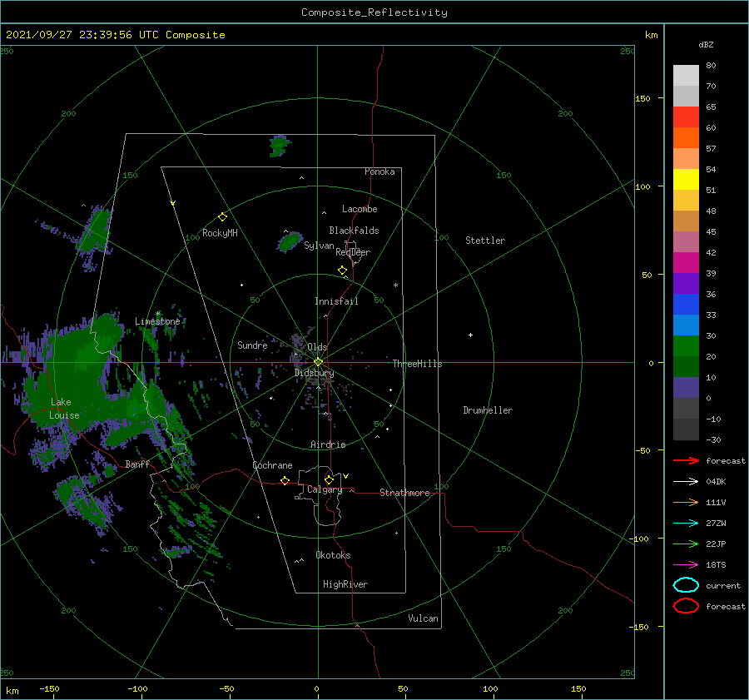This screenshot has width=749, height=700.
Task: Click the light gray 80-70 dBZ swatch
Action: [x=686, y=75]
